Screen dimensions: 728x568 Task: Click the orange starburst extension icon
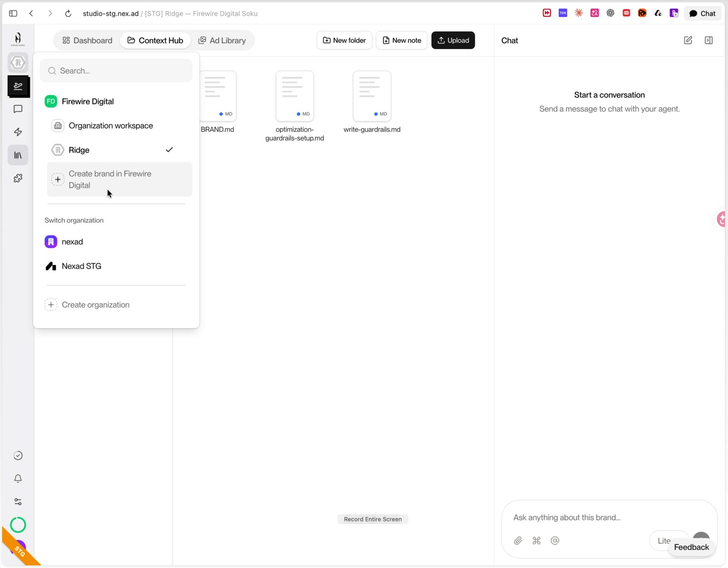tap(579, 13)
